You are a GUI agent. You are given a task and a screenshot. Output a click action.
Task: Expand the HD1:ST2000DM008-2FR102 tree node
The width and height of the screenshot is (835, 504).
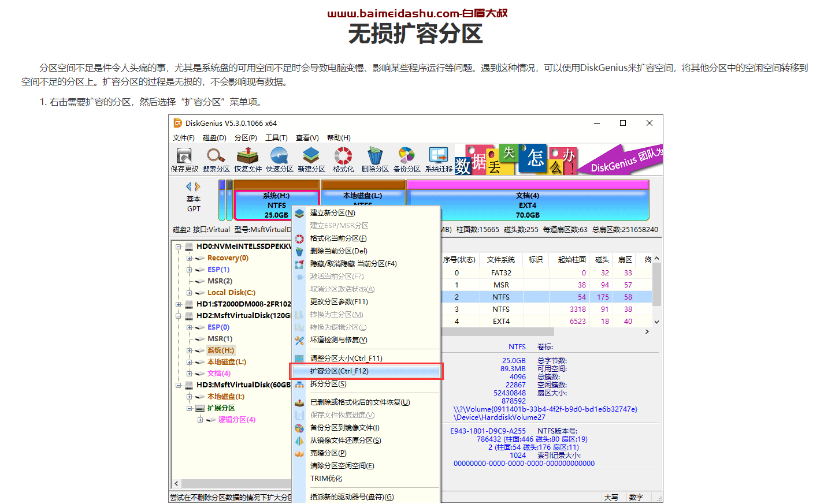[x=179, y=304]
